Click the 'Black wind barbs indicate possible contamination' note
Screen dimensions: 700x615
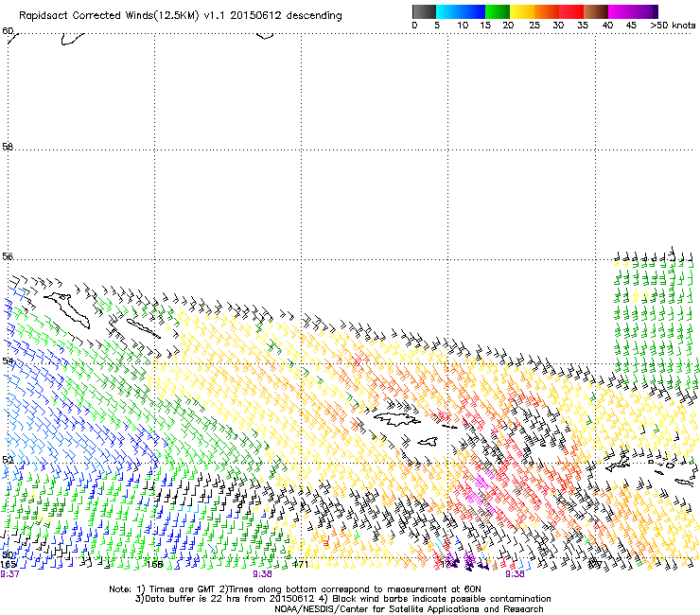click(442, 599)
